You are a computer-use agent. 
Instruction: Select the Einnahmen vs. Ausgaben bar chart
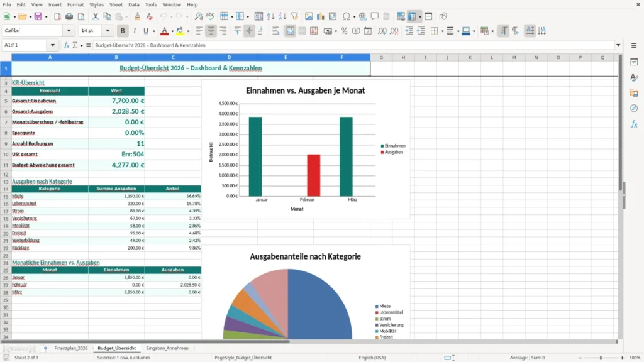[x=306, y=150]
